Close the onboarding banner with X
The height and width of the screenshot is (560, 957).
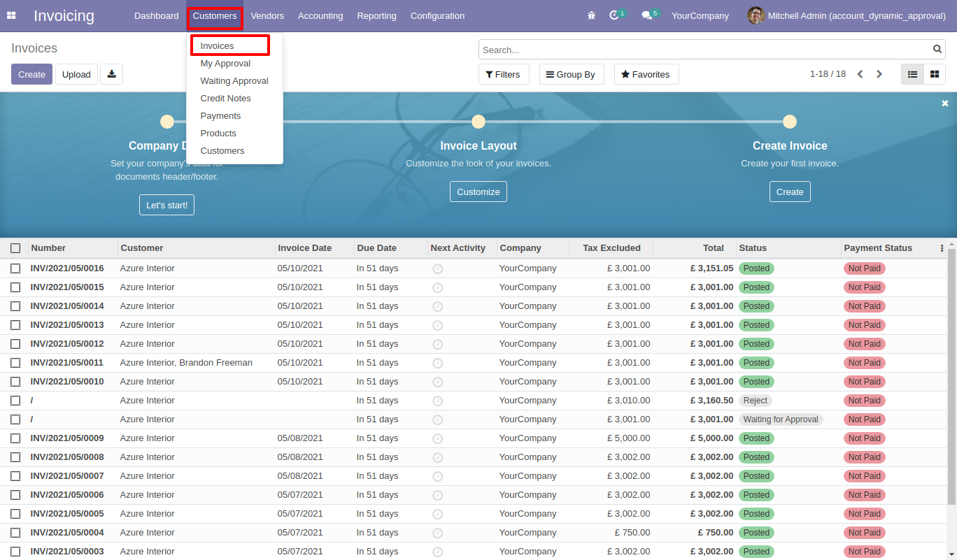click(944, 103)
